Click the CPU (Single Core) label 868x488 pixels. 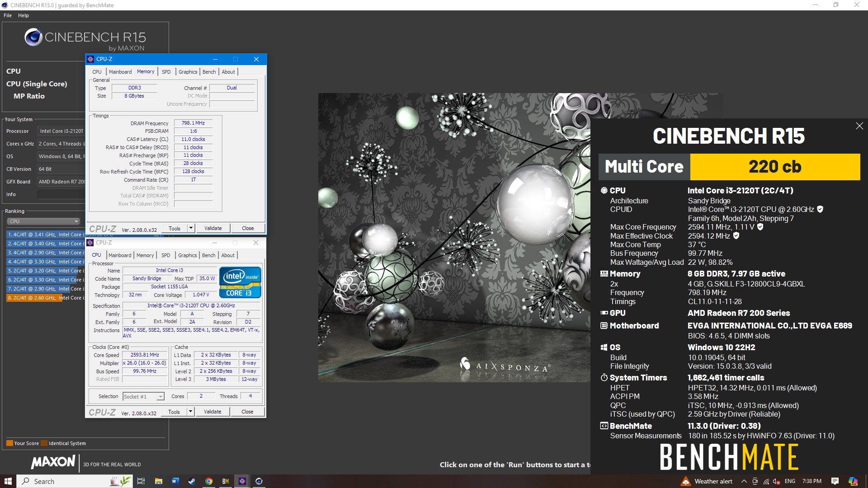[37, 84]
